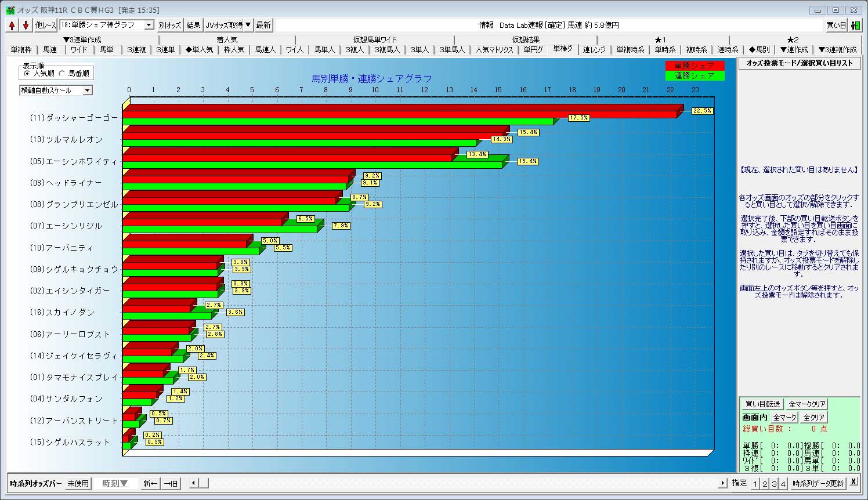Select 人気順 display order radio
Image resolution: width=868 pixels, height=500 pixels.
[x=28, y=74]
